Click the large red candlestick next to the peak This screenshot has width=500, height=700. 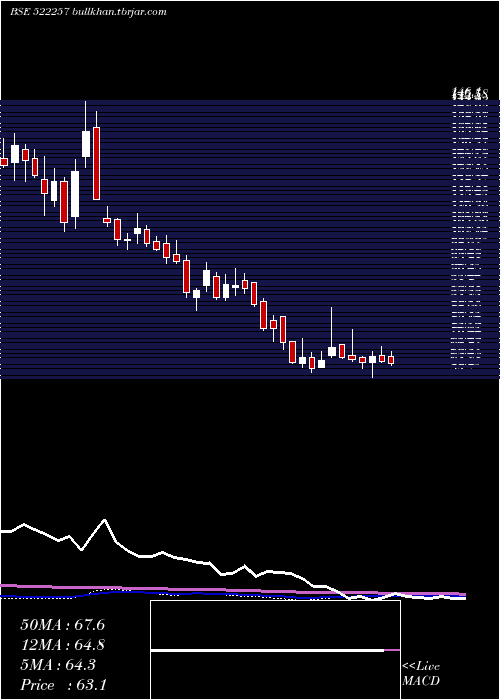[96, 163]
